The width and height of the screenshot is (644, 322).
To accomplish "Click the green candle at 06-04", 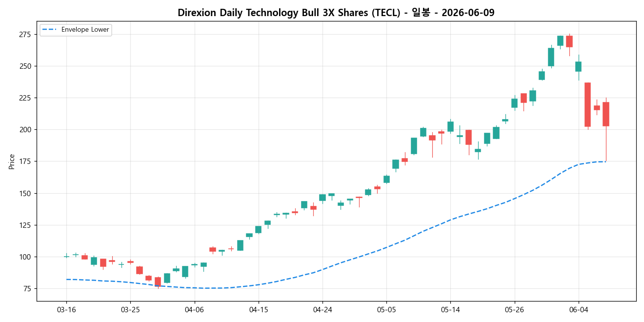I will [579, 66].
